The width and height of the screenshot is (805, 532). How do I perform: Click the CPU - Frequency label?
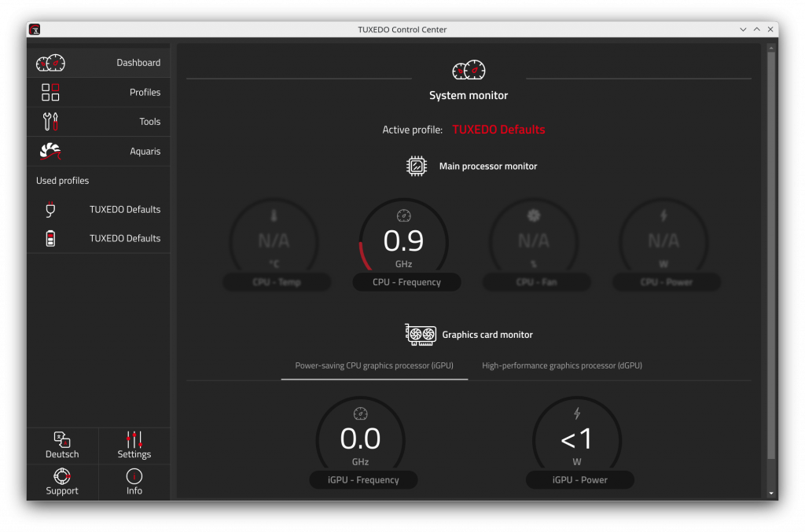click(406, 282)
